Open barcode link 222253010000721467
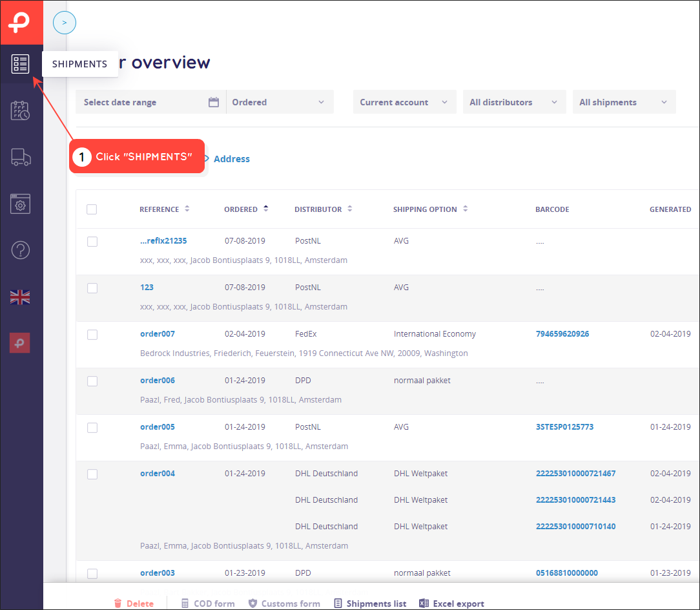This screenshot has width=700, height=610. [x=576, y=473]
